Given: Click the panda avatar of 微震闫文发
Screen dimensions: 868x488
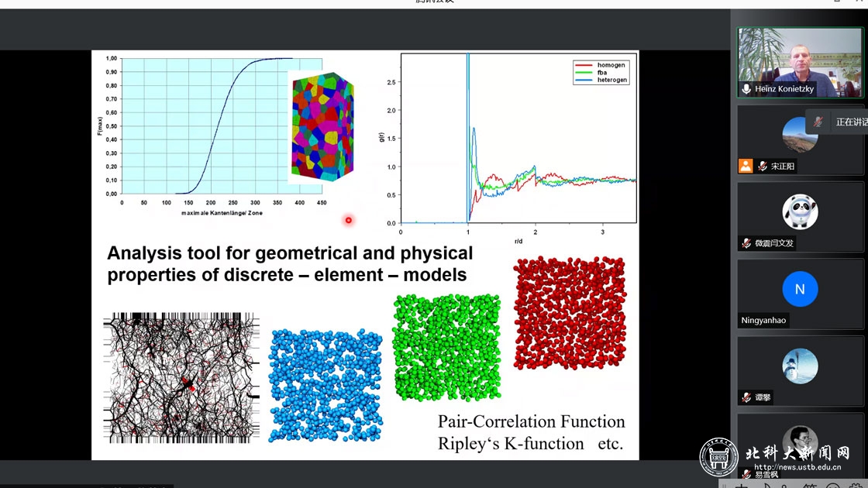Looking at the screenshot, I should pos(800,211).
